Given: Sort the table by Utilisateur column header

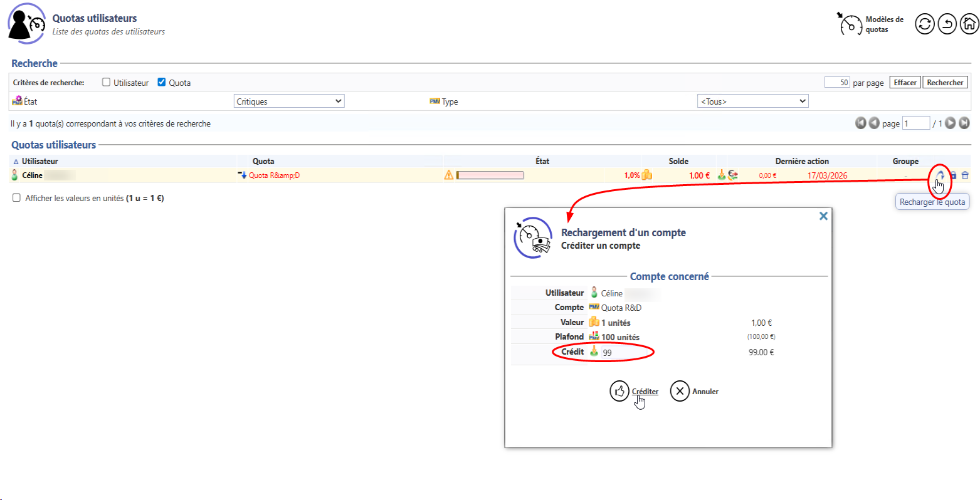Looking at the screenshot, I should click(40, 161).
